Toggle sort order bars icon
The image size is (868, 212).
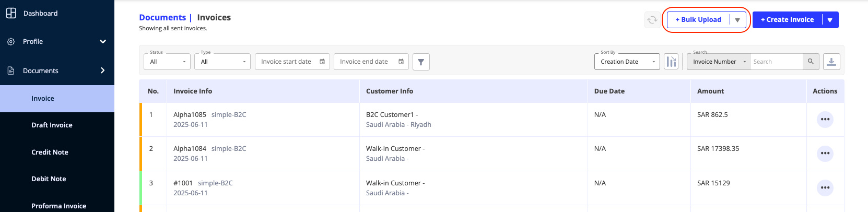pos(671,62)
